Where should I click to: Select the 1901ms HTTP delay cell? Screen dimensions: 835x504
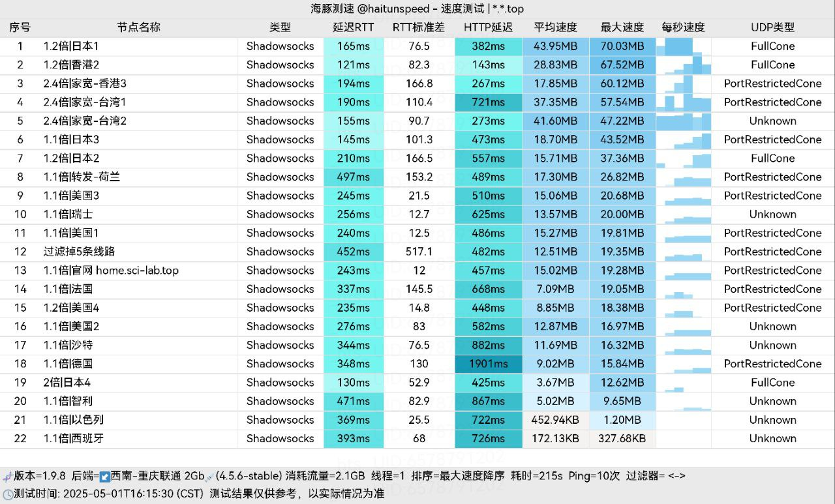click(x=488, y=364)
